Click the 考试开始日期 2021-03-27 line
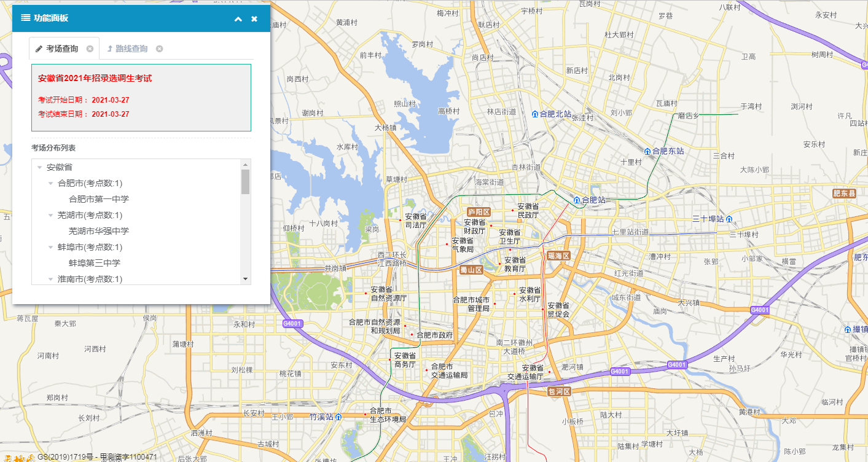Viewport: 868px width, 462px height. (84, 100)
